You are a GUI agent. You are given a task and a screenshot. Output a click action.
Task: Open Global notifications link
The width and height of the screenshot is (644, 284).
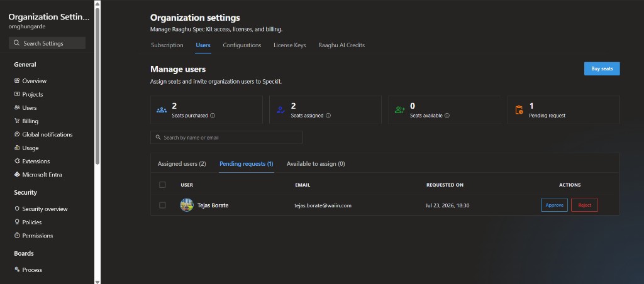[x=47, y=134]
